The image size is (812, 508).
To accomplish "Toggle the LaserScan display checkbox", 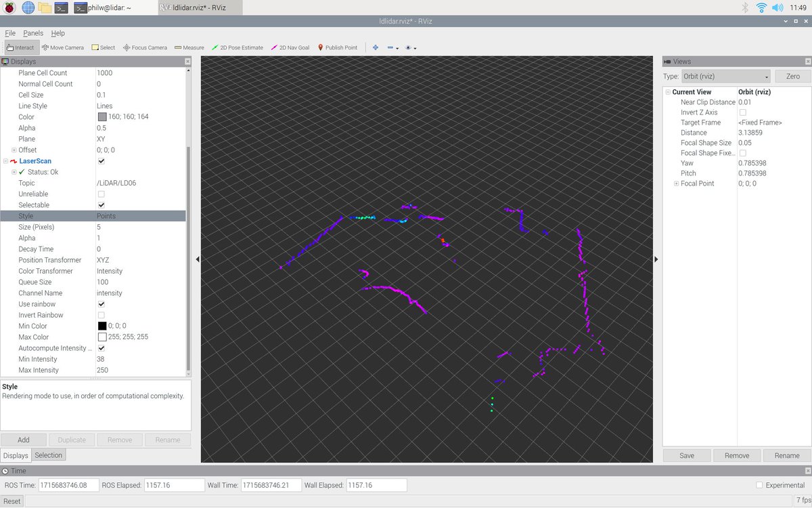I will (x=101, y=161).
